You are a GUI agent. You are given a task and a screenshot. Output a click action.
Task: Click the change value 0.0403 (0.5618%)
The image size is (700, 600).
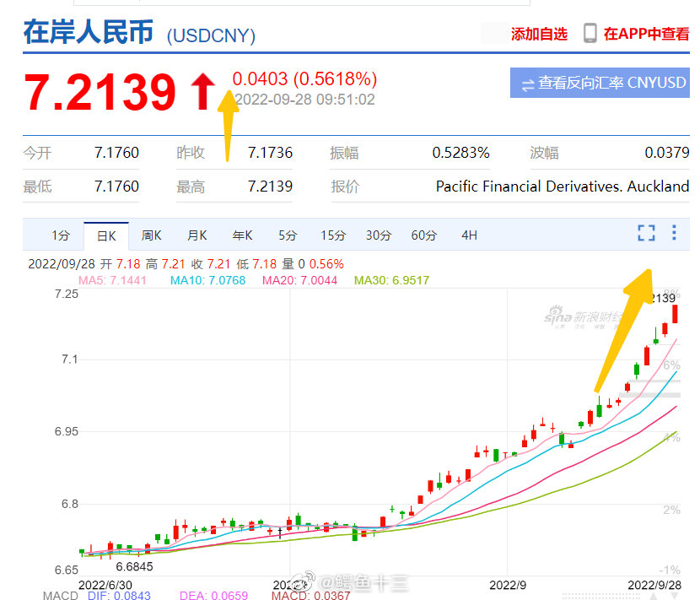click(304, 78)
